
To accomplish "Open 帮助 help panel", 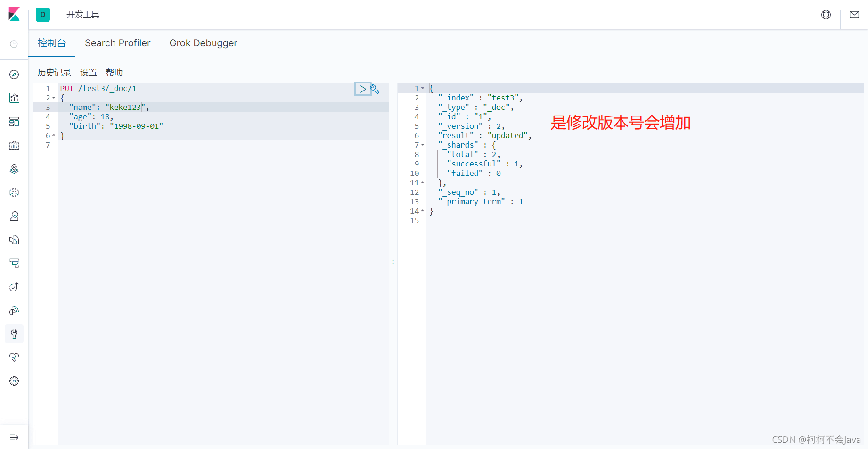I will coord(115,73).
